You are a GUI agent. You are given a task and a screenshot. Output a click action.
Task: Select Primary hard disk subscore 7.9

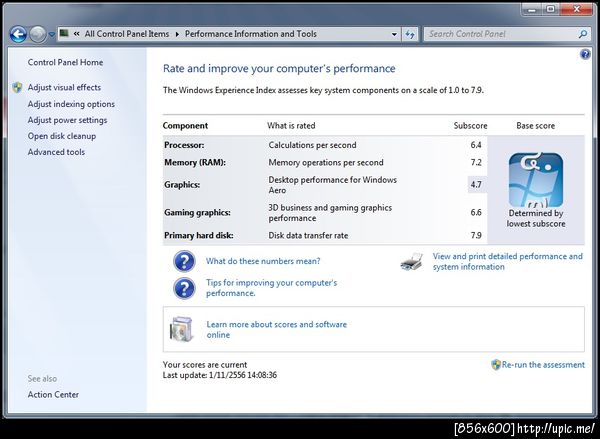476,235
